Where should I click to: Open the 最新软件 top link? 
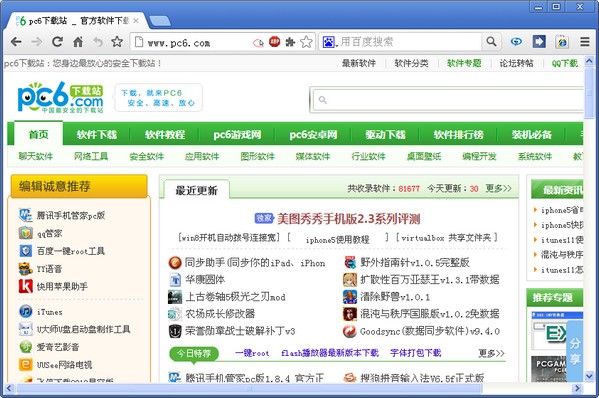point(359,63)
